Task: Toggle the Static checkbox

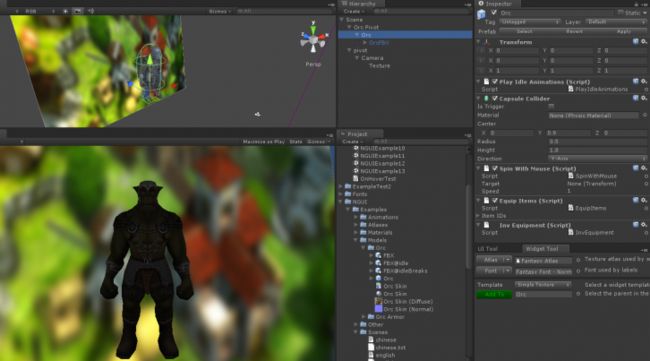Action: tap(621, 13)
